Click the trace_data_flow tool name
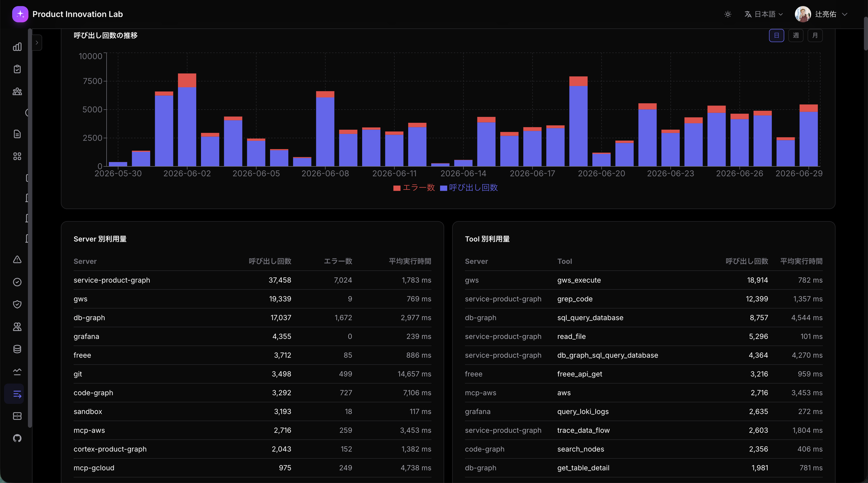 pos(583,430)
